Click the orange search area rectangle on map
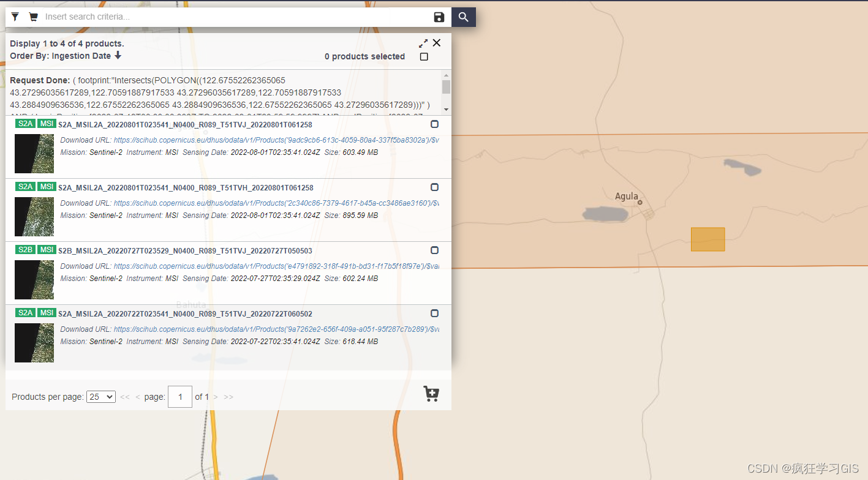The width and height of the screenshot is (868, 480). click(x=708, y=239)
